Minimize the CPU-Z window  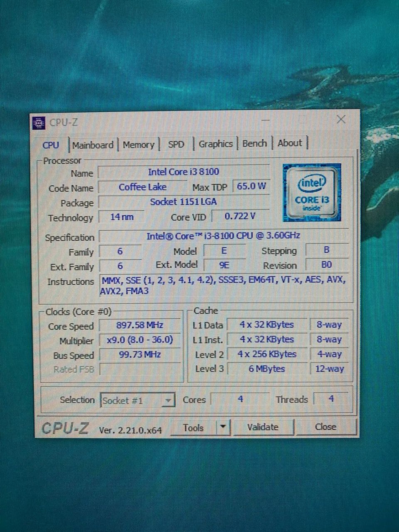(x=266, y=121)
